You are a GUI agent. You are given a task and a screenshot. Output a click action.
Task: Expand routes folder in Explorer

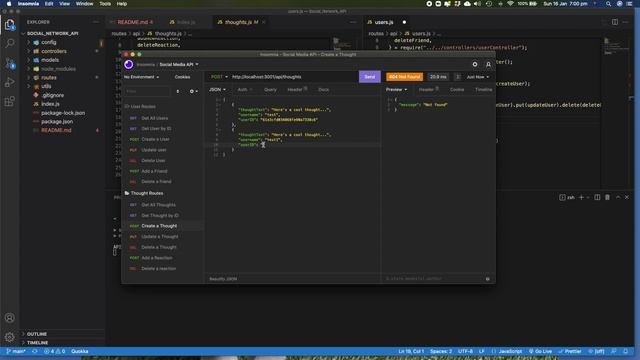tap(49, 78)
